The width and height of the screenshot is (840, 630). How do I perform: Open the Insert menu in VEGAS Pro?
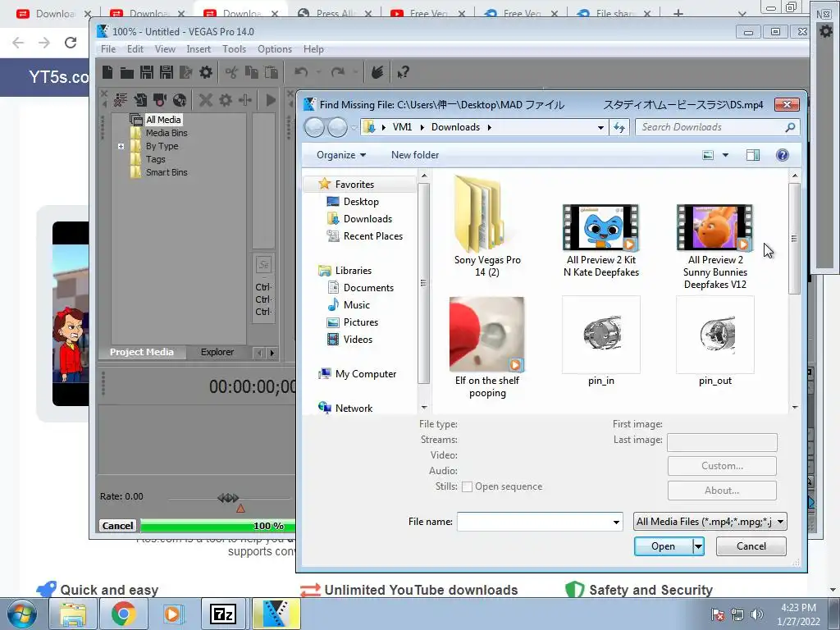click(199, 48)
